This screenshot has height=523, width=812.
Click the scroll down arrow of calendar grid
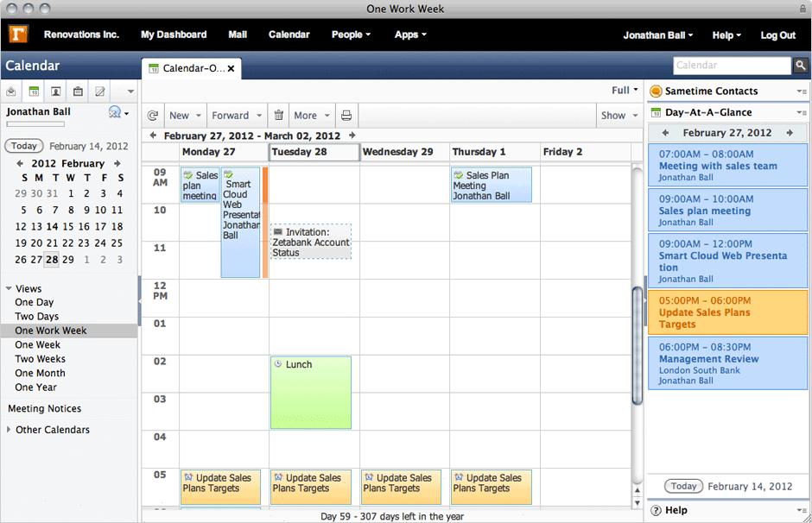click(x=638, y=503)
